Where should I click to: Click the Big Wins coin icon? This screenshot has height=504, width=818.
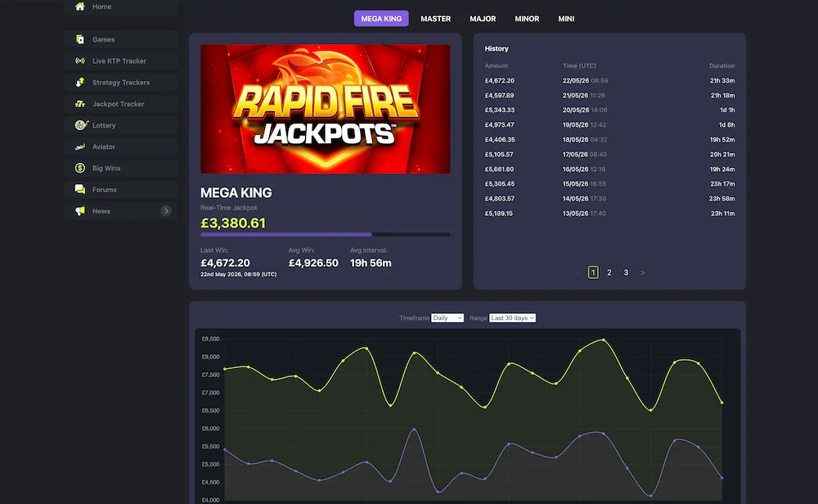click(80, 168)
